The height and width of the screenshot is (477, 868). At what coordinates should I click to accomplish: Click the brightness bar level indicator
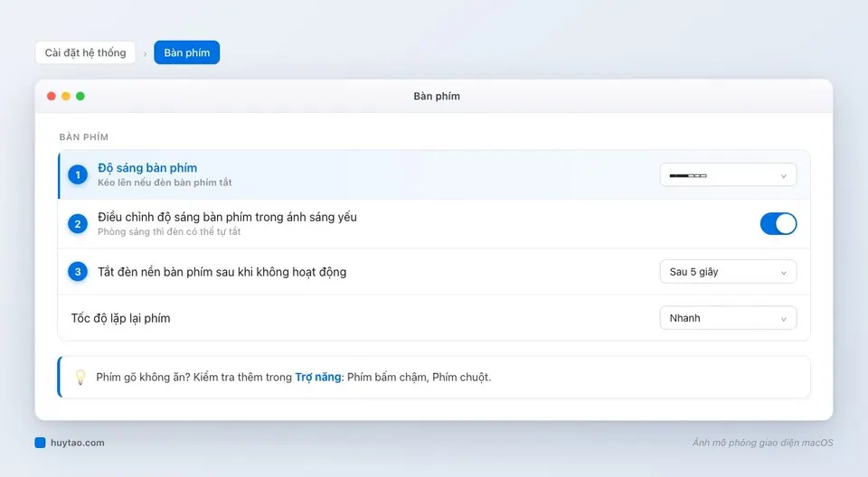click(688, 175)
